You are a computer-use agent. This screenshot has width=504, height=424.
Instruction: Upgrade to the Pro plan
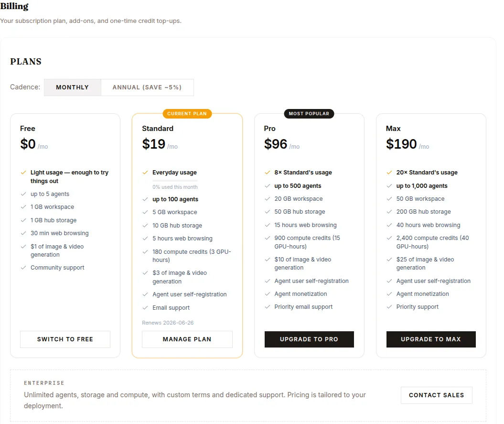pos(309,339)
